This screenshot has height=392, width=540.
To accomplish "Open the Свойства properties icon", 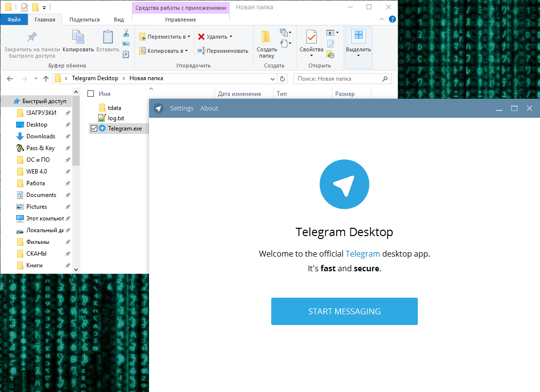I will click(x=311, y=37).
